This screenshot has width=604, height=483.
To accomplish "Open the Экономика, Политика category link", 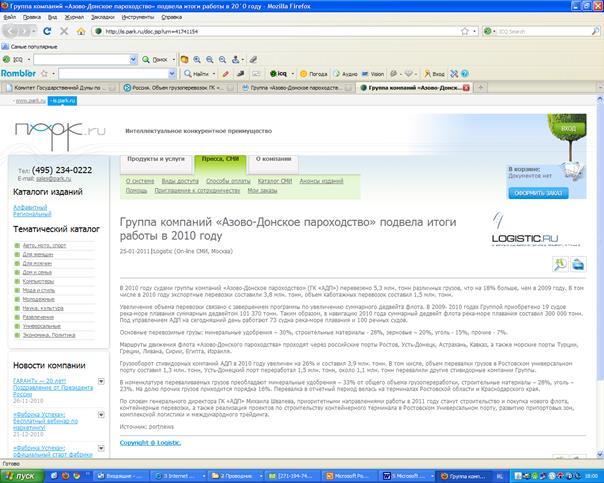I will tap(49, 335).
